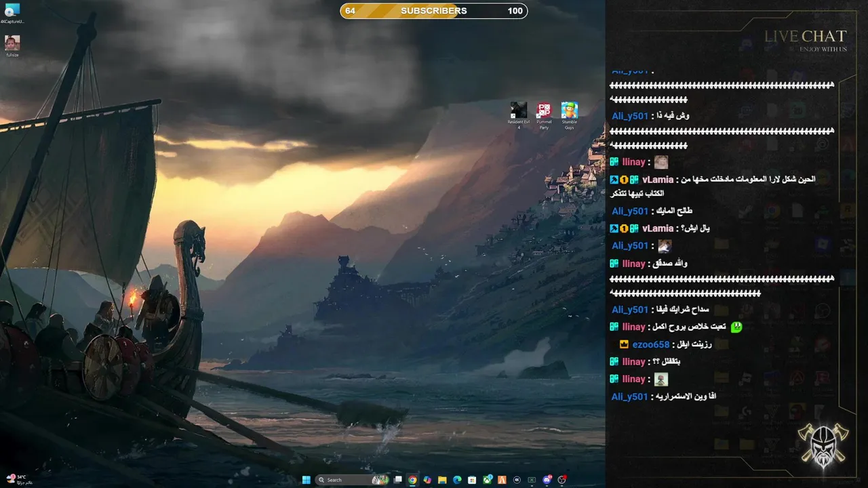Open the Xbox app from the taskbar
This screenshot has height=488, width=868.
click(x=488, y=480)
